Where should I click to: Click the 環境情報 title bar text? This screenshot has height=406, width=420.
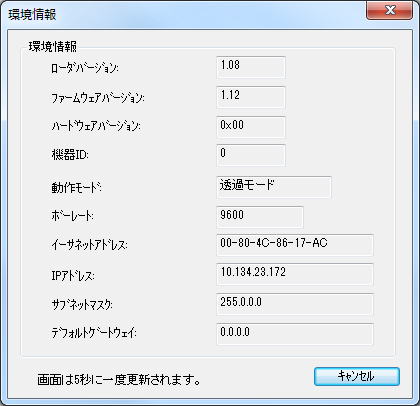click(x=32, y=15)
